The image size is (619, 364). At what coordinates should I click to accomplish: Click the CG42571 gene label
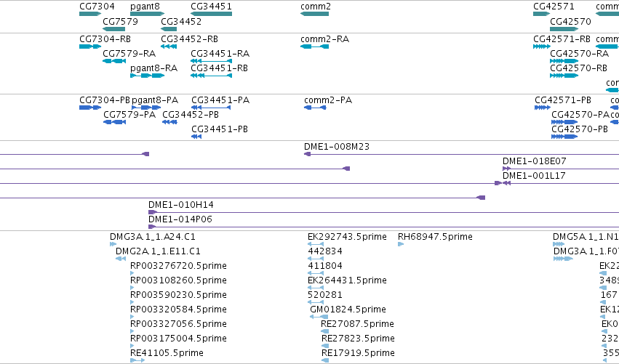[x=554, y=7]
